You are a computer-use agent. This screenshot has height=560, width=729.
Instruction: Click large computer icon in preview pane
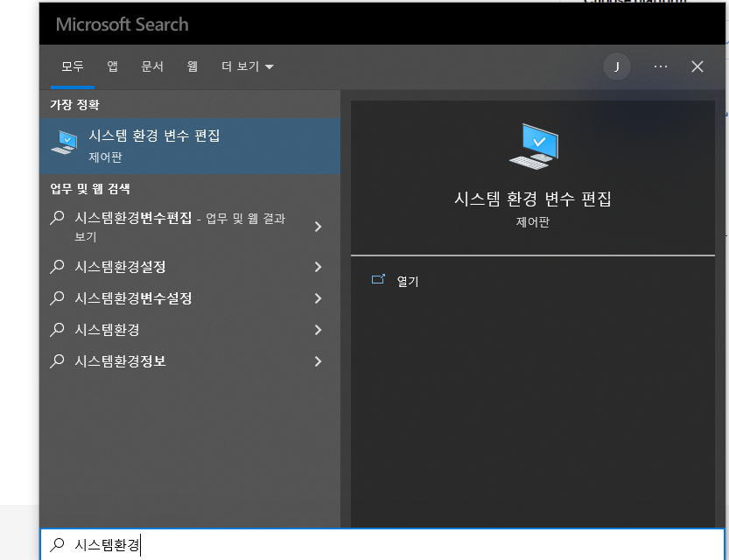(534, 146)
